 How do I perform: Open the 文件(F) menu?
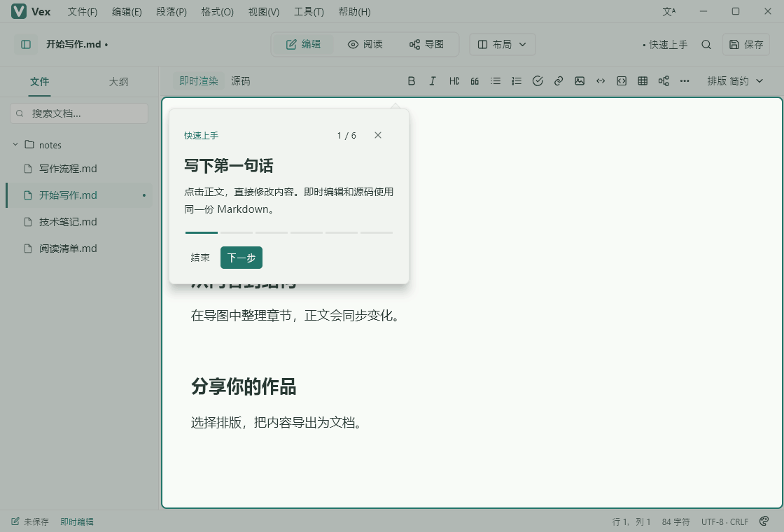pyautogui.click(x=83, y=11)
